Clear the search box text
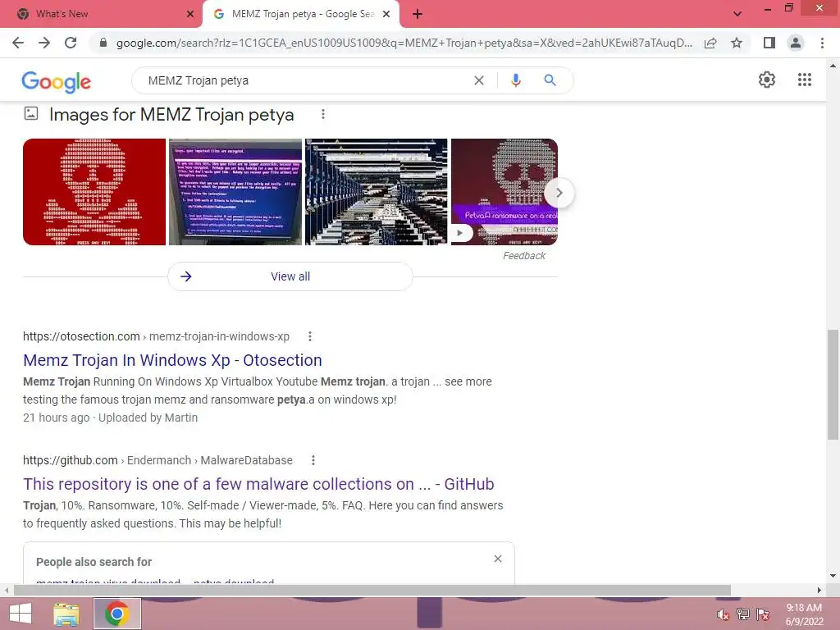The height and width of the screenshot is (630, 840). pos(479,80)
